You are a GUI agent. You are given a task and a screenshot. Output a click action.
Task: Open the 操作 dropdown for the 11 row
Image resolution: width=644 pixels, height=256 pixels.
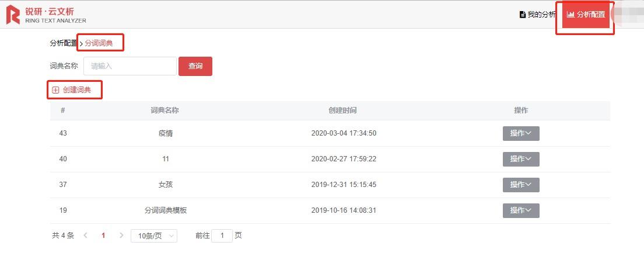coord(521,159)
